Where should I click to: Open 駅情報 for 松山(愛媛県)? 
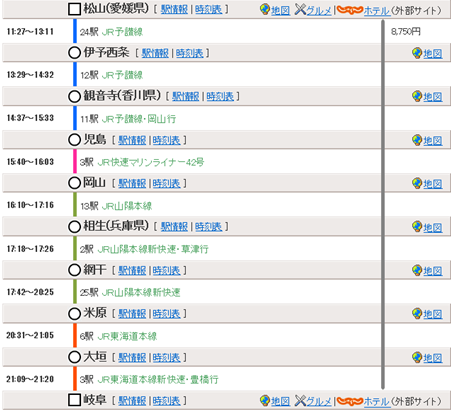point(174,9)
